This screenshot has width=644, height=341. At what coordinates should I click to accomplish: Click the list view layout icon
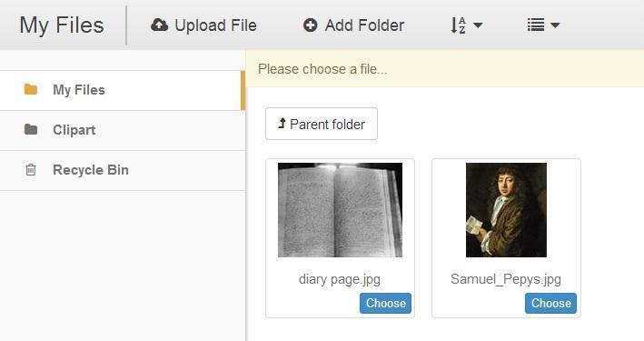pyautogui.click(x=536, y=25)
